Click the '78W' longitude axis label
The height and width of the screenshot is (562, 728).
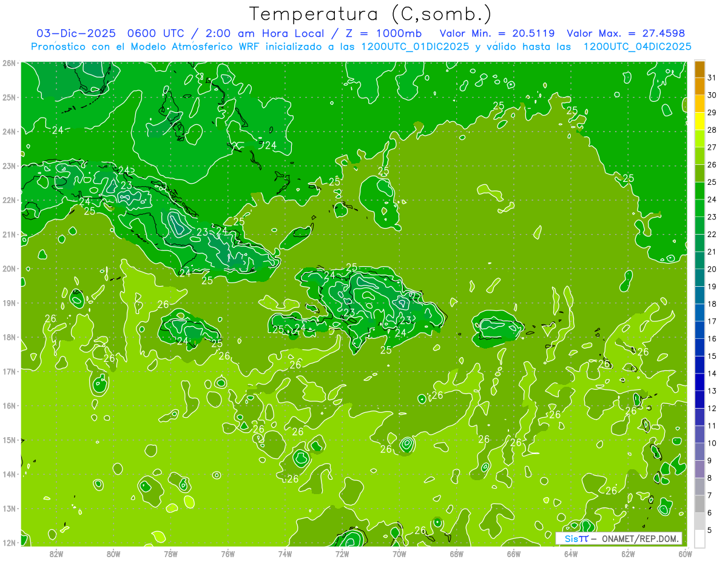170,554
